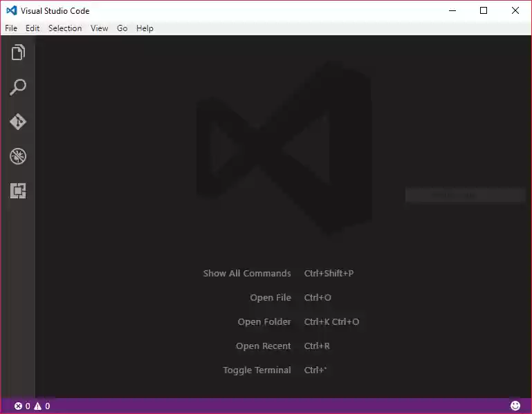Open the View menu
The image size is (532, 414).
(x=100, y=28)
